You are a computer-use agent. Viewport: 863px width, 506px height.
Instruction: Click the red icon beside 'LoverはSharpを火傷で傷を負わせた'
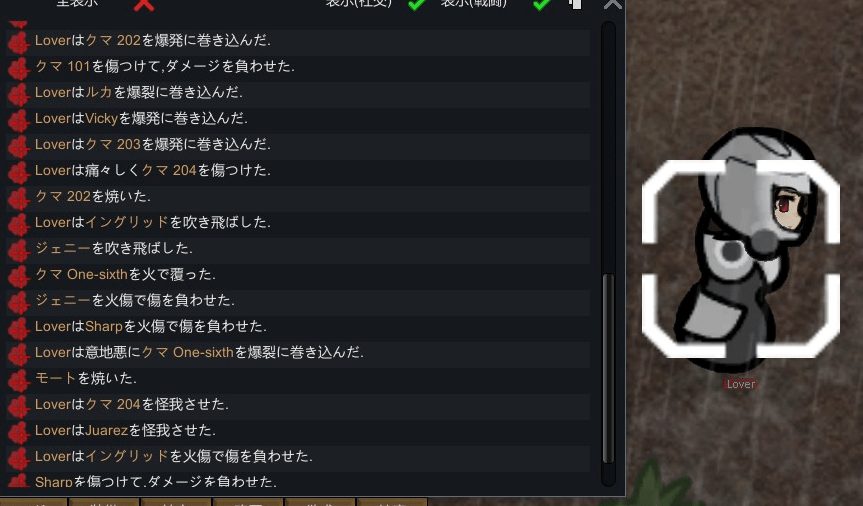click(18, 329)
